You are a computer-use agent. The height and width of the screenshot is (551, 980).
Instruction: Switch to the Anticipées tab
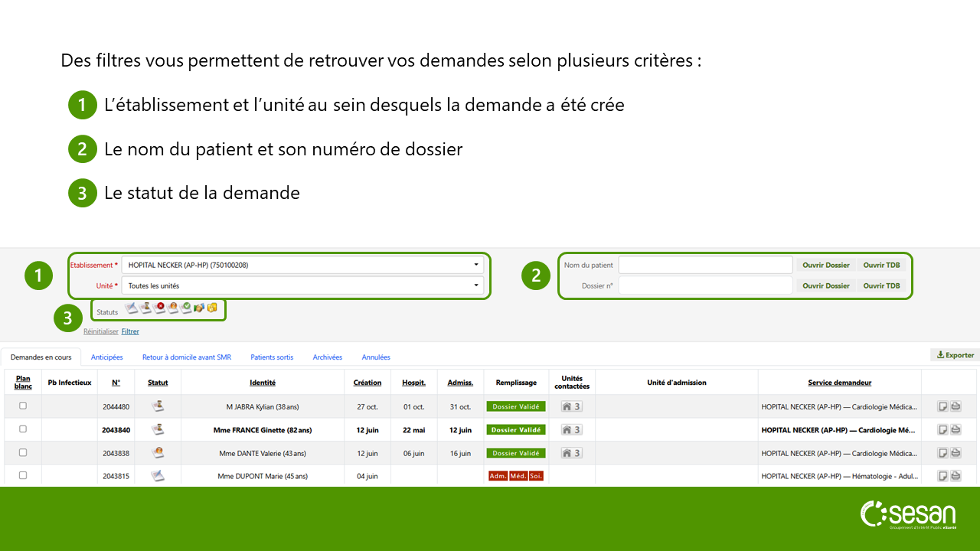coord(106,357)
